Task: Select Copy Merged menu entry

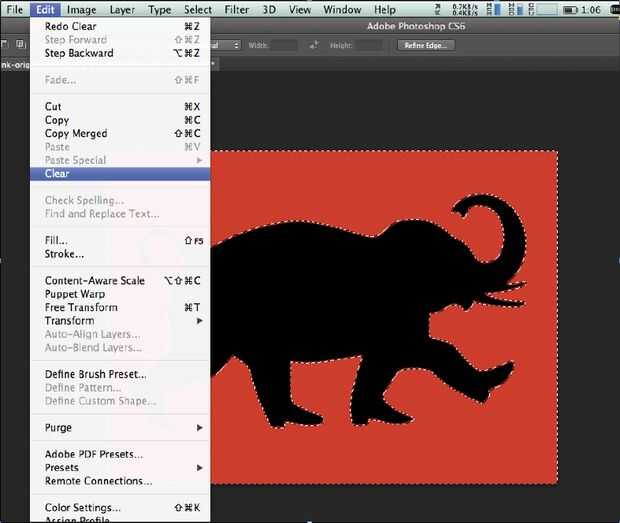Action: (120, 134)
